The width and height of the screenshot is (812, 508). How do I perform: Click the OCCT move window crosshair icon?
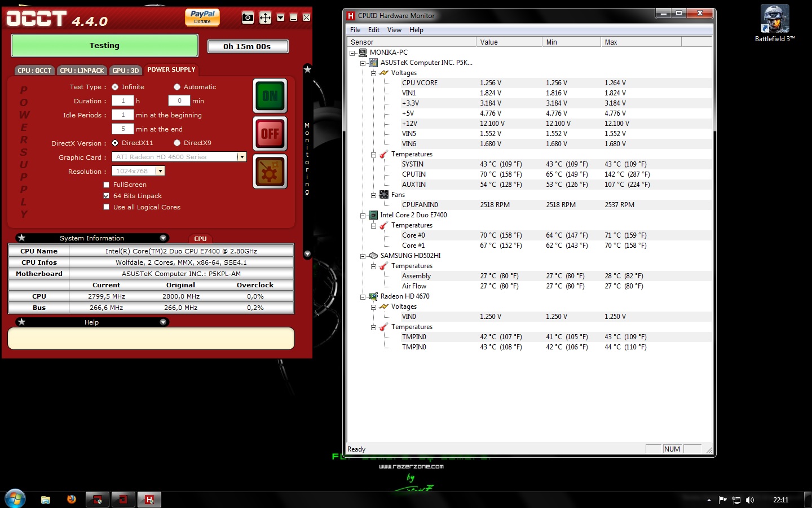tap(265, 17)
